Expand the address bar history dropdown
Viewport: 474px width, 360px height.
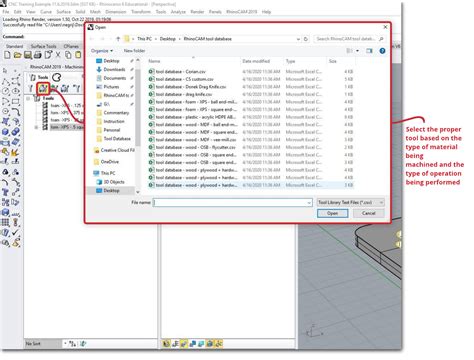[298, 39]
